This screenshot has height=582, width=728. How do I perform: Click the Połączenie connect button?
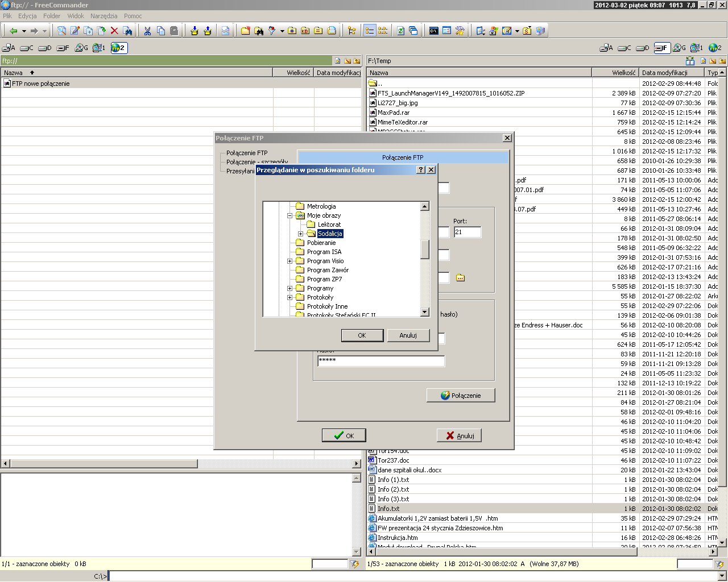point(461,395)
